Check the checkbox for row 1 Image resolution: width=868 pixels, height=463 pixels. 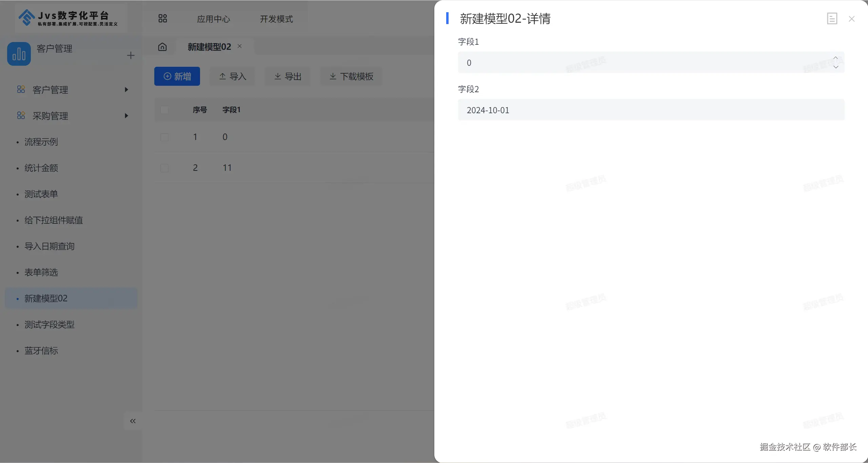(164, 137)
